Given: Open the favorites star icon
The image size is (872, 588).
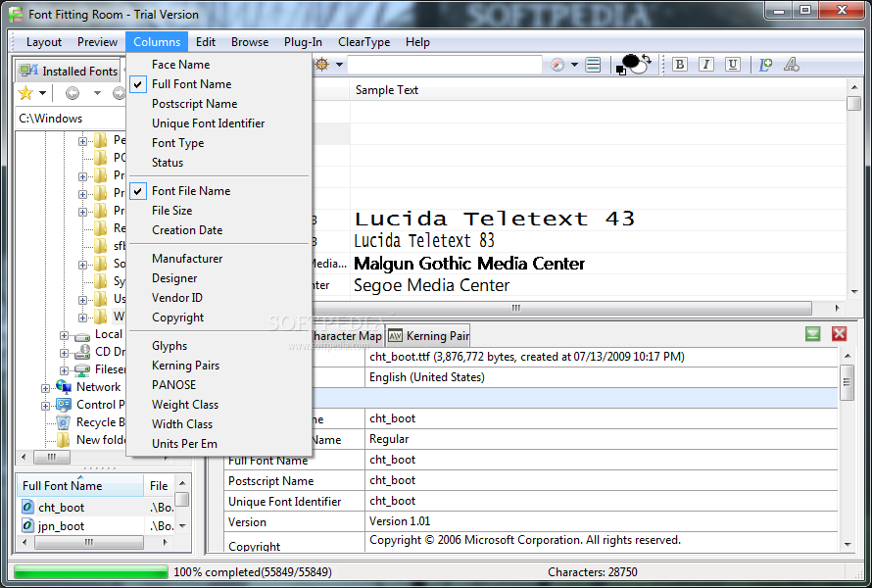Looking at the screenshot, I should (x=25, y=93).
